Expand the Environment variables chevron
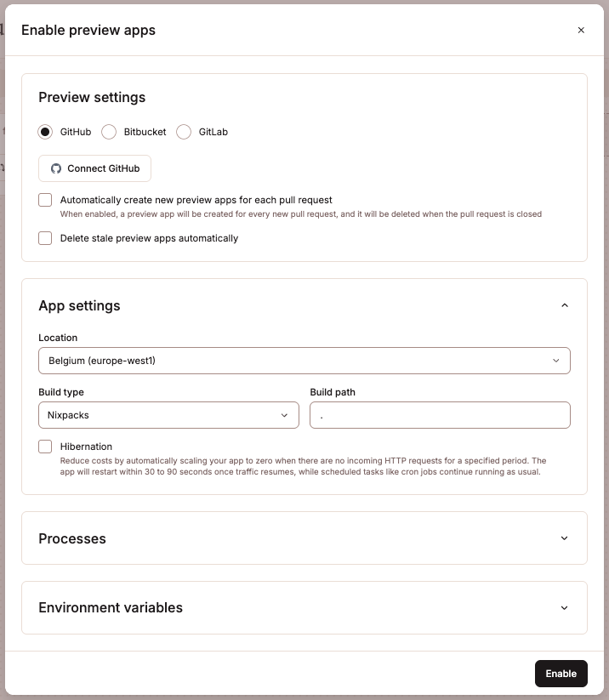The image size is (609, 700). pyautogui.click(x=565, y=608)
